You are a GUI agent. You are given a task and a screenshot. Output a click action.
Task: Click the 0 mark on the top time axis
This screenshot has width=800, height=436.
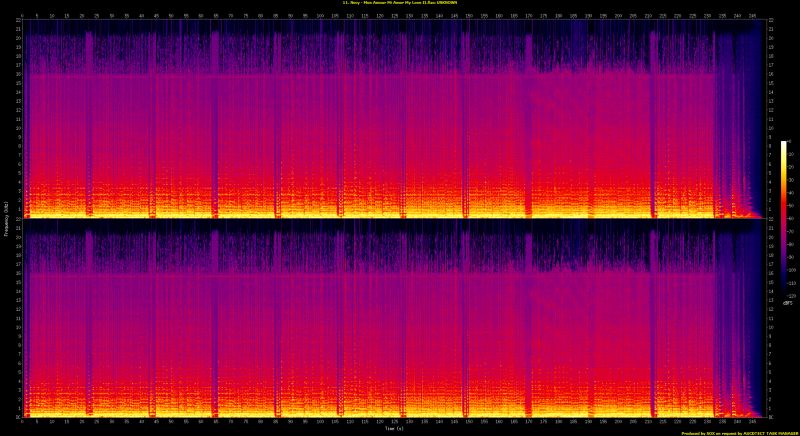[22, 16]
